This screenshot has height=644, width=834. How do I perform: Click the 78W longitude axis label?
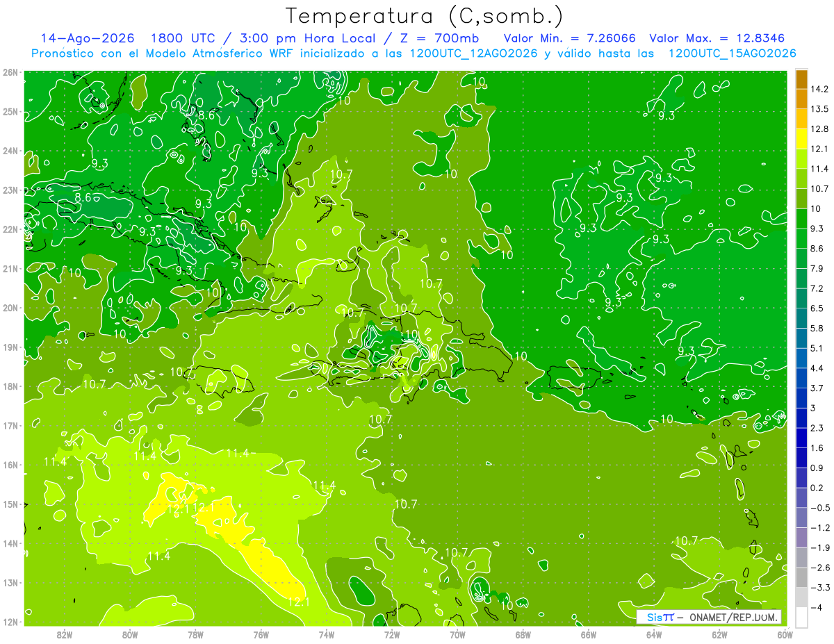(195, 634)
